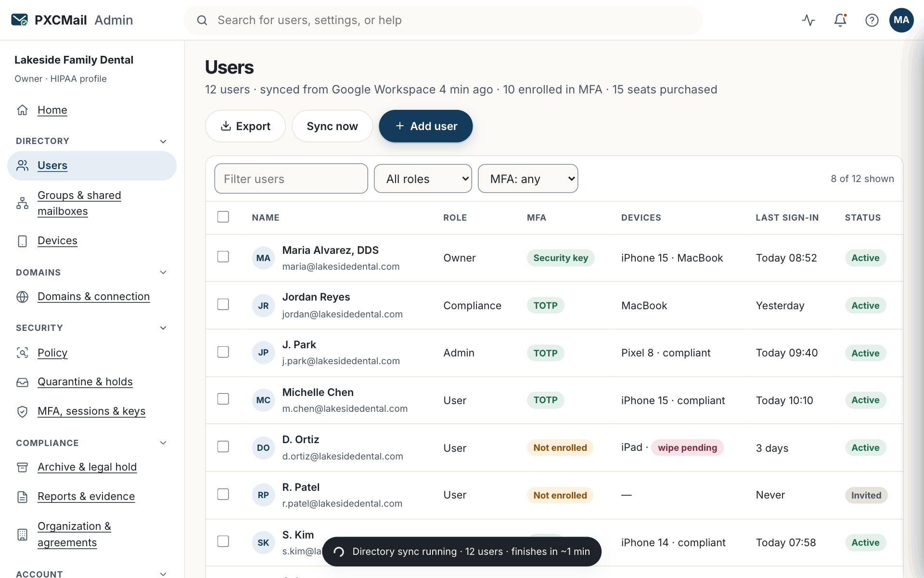Open the All roles dropdown
This screenshot has height=578, width=924.
click(423, 179)
